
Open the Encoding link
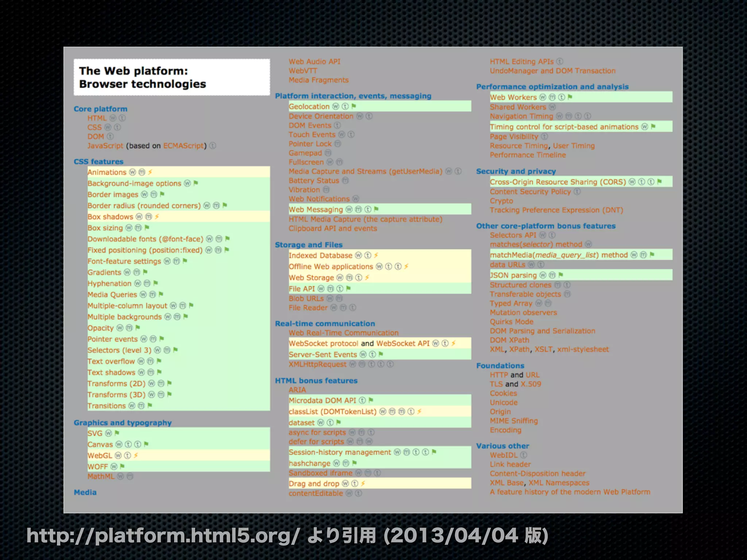click(506, 430)
